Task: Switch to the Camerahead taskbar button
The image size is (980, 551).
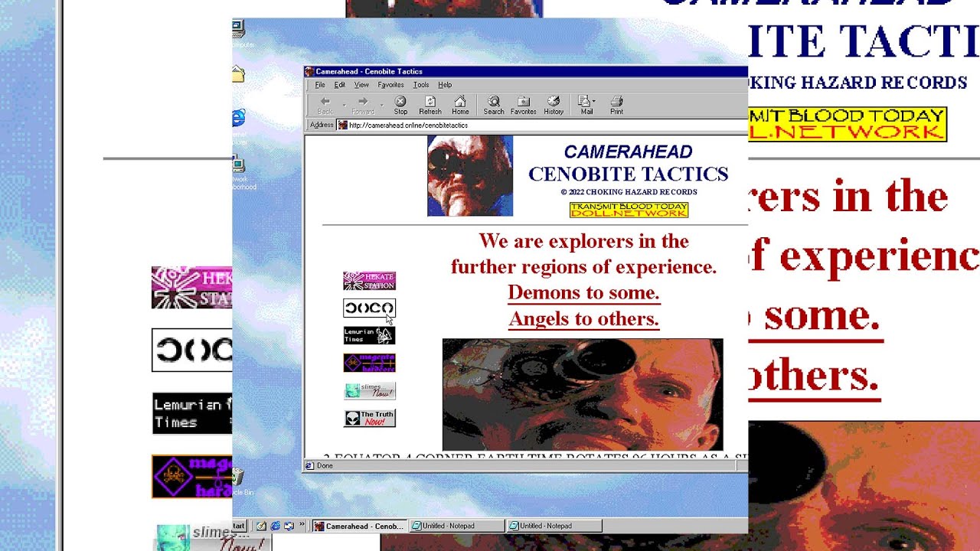Action: (x=359, y=526)
